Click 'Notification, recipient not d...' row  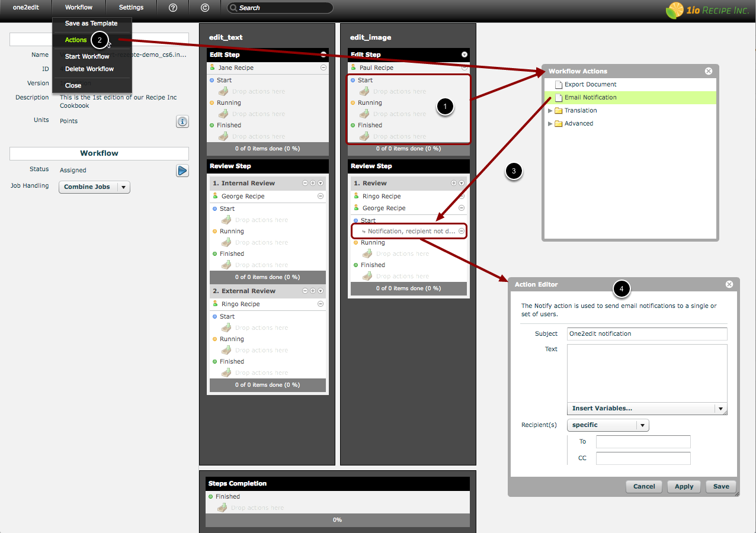[x=409, y=231]
